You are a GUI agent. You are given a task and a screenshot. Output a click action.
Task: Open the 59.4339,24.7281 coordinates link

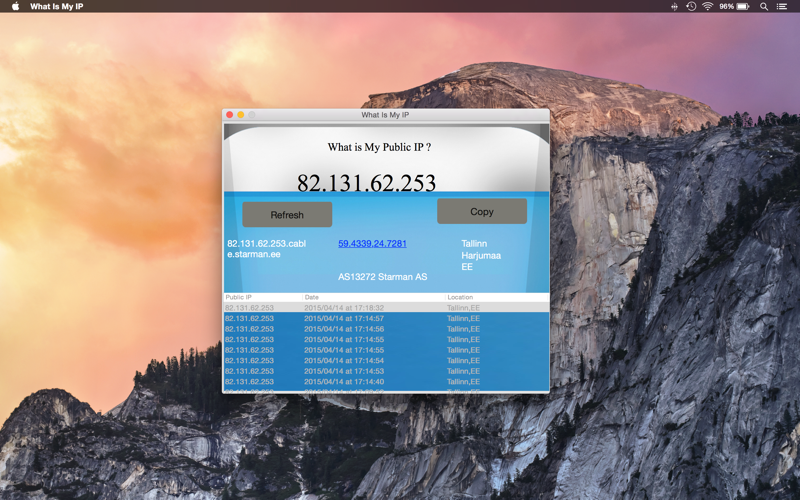[x=372, y=243]
